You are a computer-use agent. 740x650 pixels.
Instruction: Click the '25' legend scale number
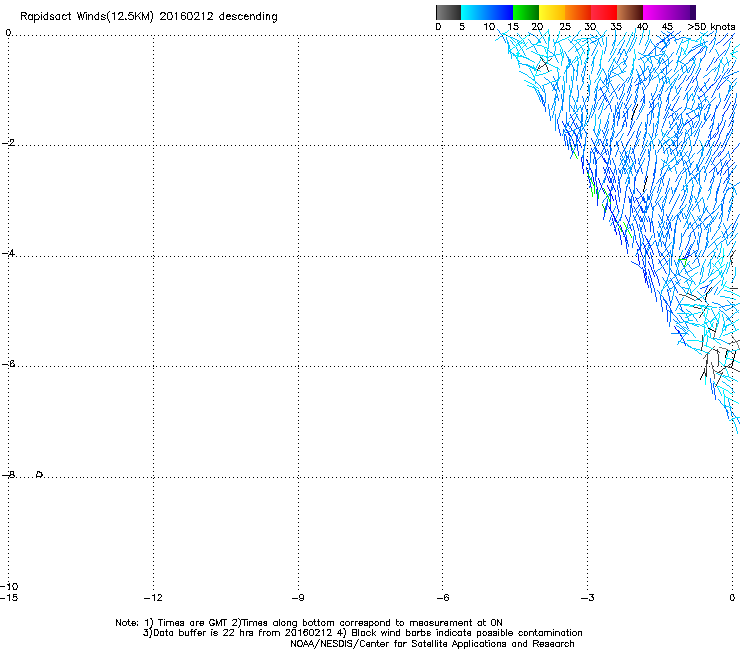click(565, 27)
